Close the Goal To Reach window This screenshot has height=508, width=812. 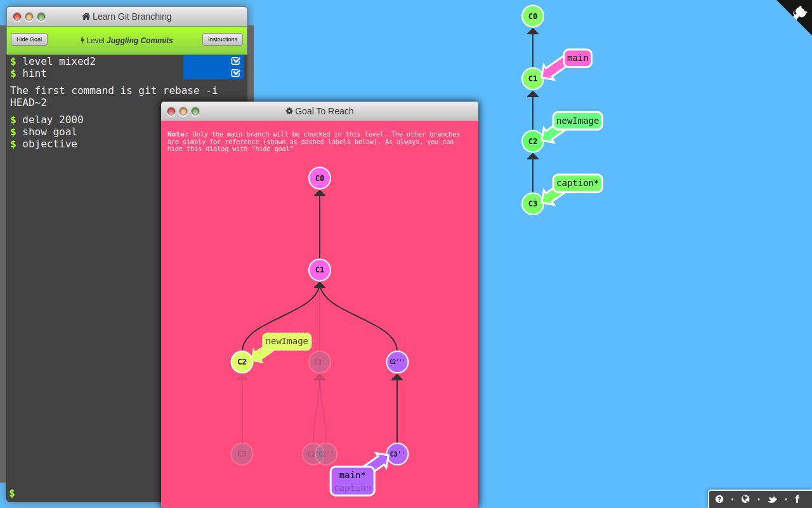point(171,112)
